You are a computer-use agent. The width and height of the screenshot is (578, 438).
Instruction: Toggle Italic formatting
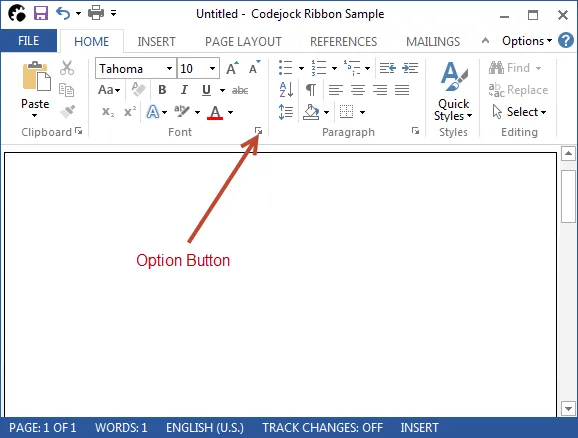(x=184, y=90)
